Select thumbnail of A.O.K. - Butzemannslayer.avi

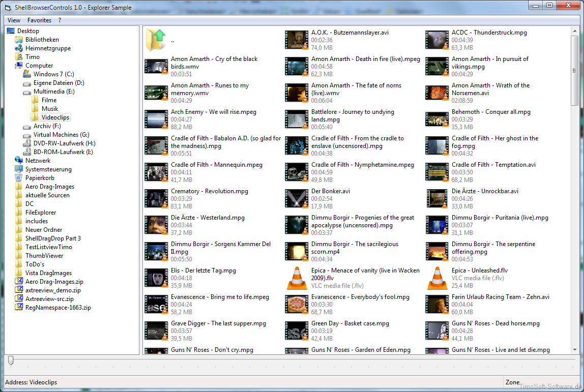297,40
